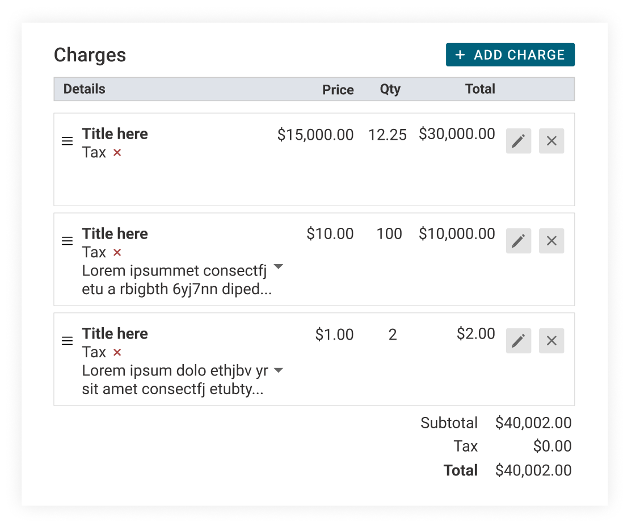Click the Add Charge button

click(510, 55)
